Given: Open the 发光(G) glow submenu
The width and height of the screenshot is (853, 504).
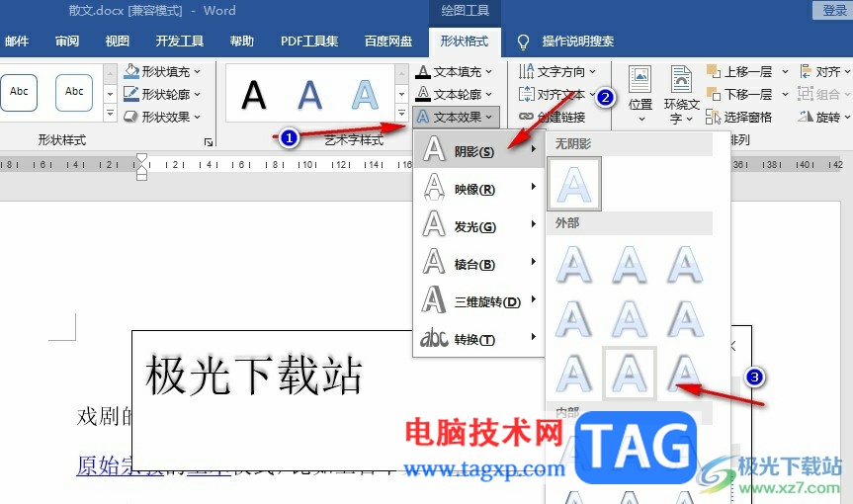Looking at the screenshot, I should click(x=478, y=224).
